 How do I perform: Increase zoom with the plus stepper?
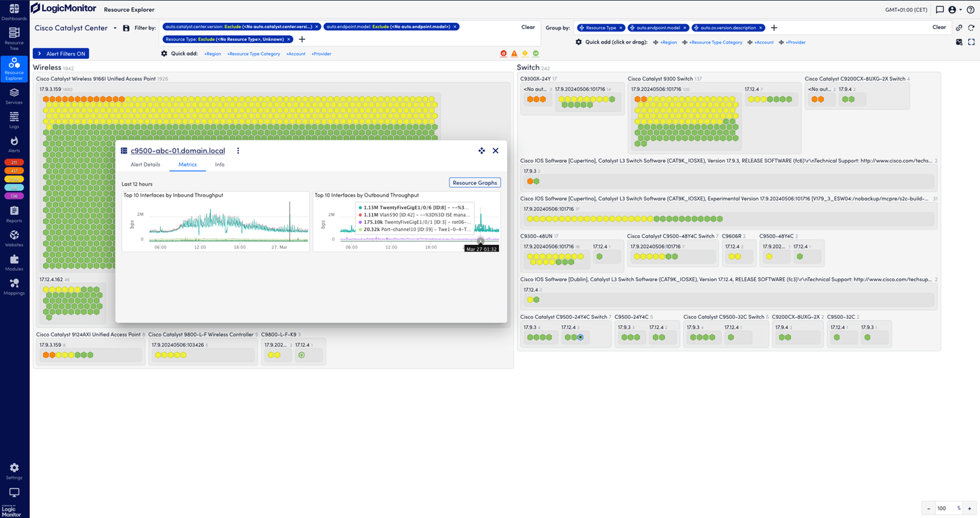point(971,508)
